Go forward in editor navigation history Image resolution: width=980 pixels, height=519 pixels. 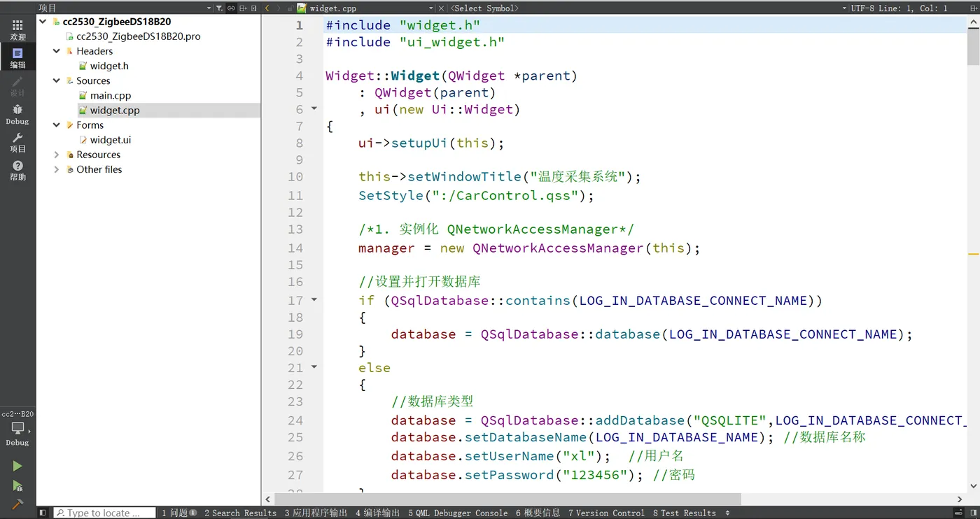(x=279, y=8)
